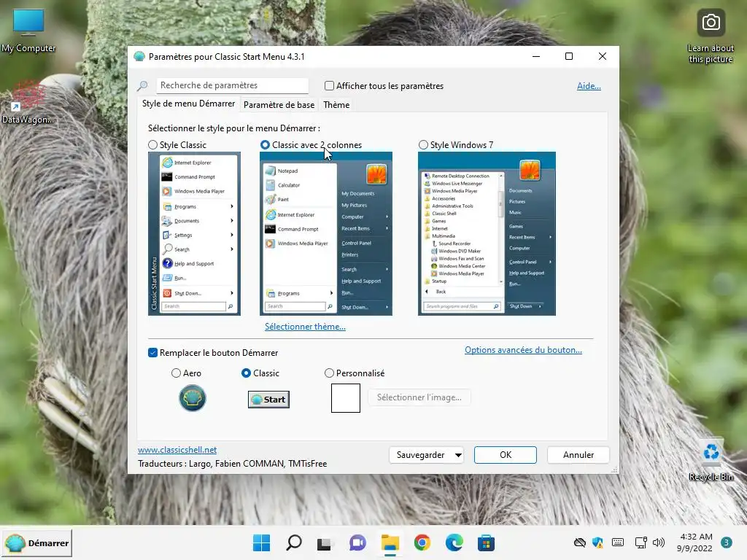Click the search magnifier icon in settings
Screen dimensions: 747x560
point(142,86)
